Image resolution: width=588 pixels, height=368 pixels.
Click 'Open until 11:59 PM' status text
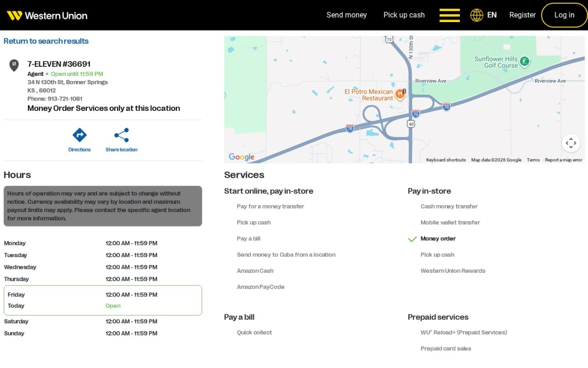coord(77,74)
